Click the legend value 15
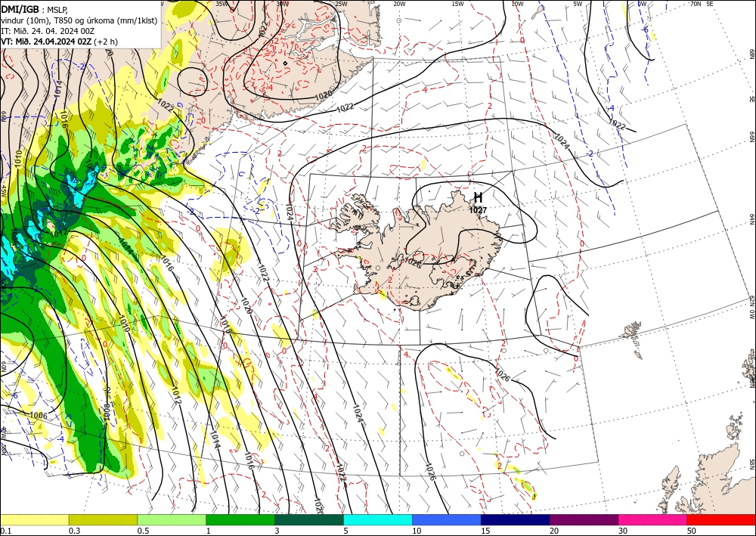The image size is (756, 536). point(485,531)
